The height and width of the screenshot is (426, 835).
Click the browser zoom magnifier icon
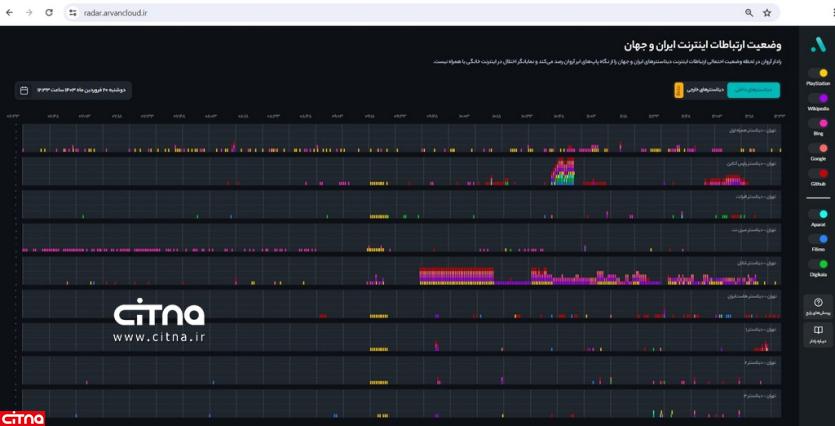[x=749, y=13]
